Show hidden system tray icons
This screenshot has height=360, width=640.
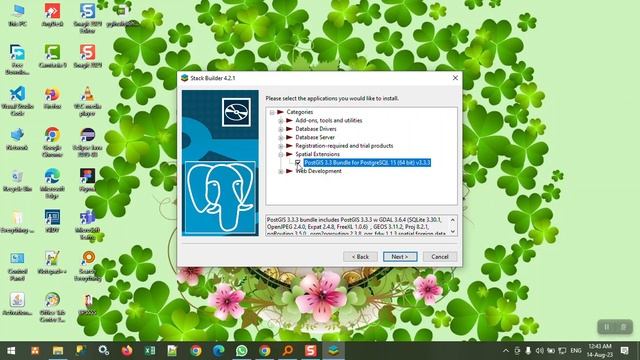tap(506, 351)
